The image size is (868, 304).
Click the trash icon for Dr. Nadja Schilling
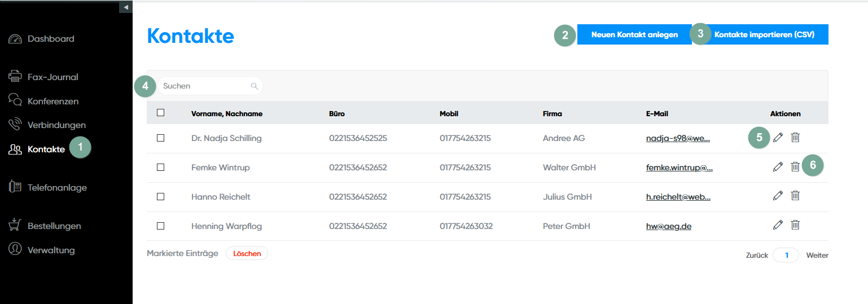[x=795, y=137]
